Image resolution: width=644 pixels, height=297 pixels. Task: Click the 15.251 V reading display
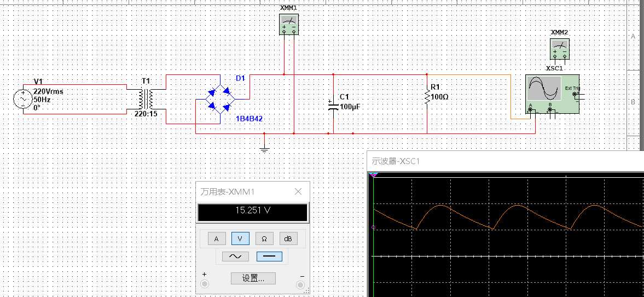(253, 213)
